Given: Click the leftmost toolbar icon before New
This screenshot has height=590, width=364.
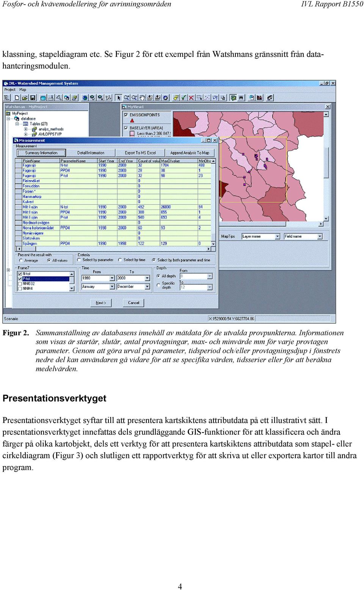Looking at the screenshot, I should tap(7, 98).
